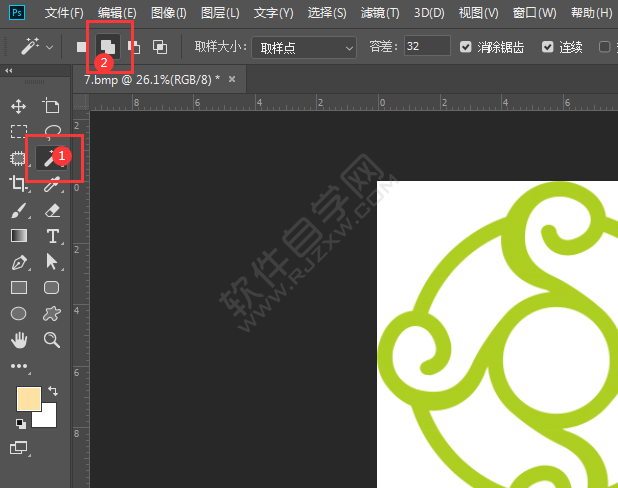Open the 文件(F) menu
Screen dimensions: 618x488
pyautogui.click(x=64, y=13)
